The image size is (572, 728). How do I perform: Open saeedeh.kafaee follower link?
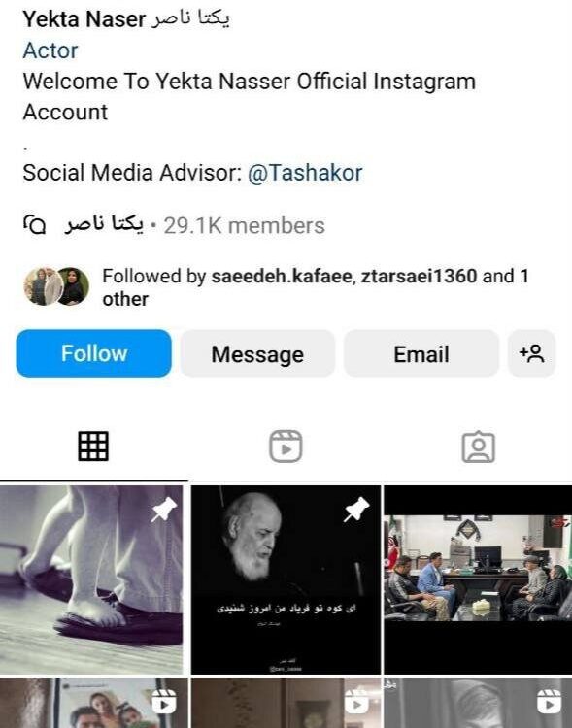(x=281, y=277)
